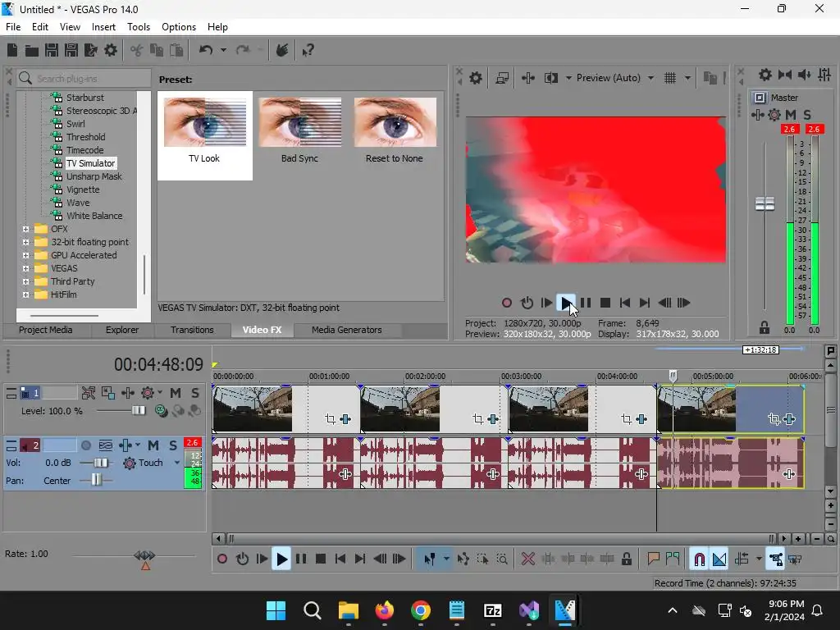Open the Insert menu

click(x=103, y=27)
